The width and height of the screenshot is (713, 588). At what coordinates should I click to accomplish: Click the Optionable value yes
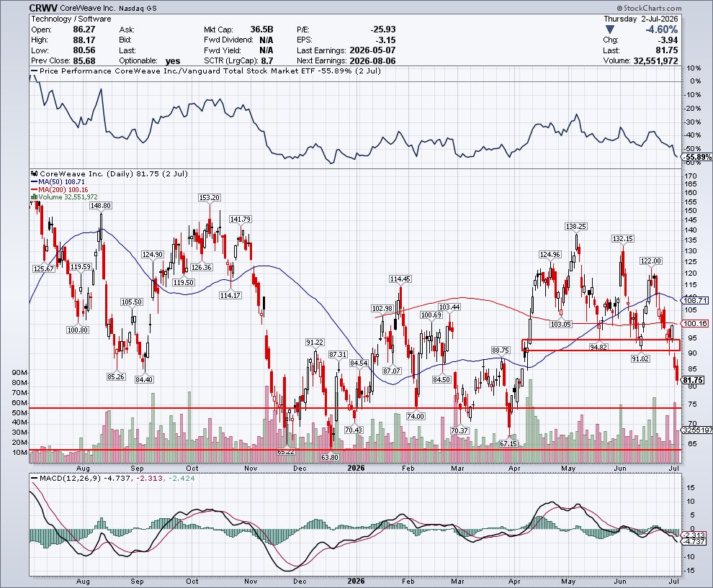[x=173, y=61]
